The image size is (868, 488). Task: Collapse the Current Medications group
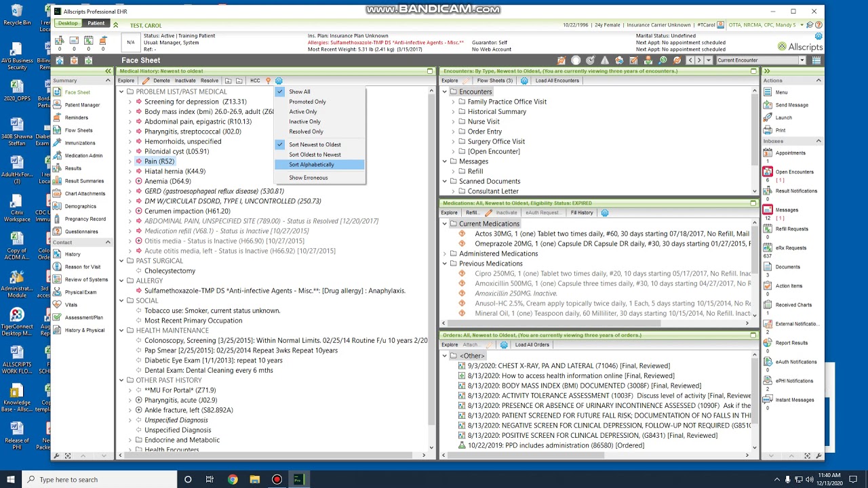click(445, 224)
